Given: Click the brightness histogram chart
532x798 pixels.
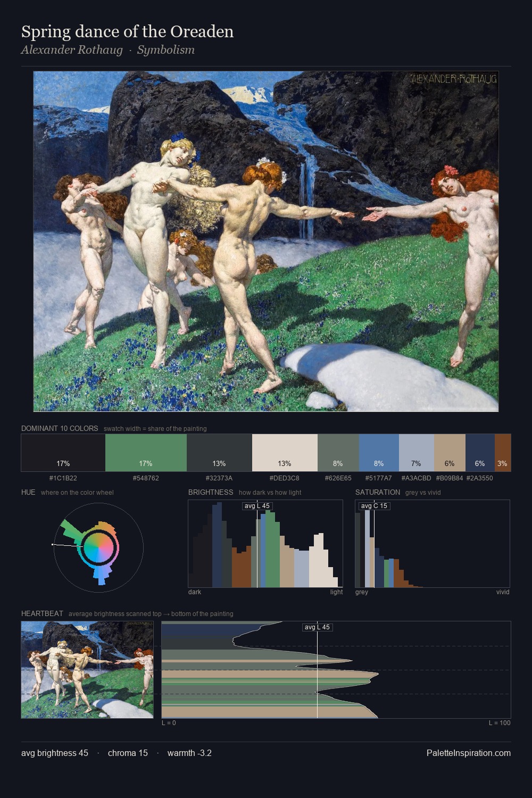Looking at the screenshot, I should [x=265, y=544].
